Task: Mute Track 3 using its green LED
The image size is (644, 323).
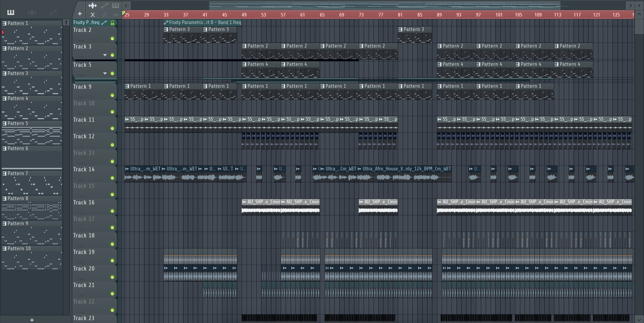Action: click(x=112, y=55)
